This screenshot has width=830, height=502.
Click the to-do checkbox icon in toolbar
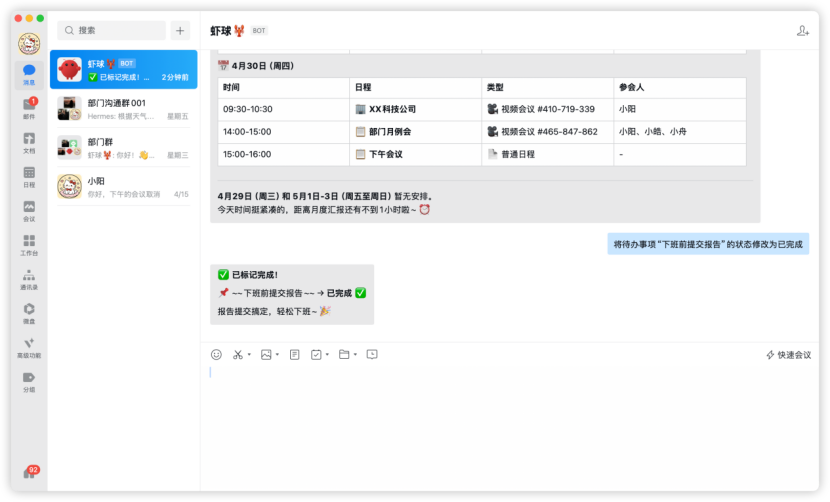pyautogui.click(x=316, y=354)
